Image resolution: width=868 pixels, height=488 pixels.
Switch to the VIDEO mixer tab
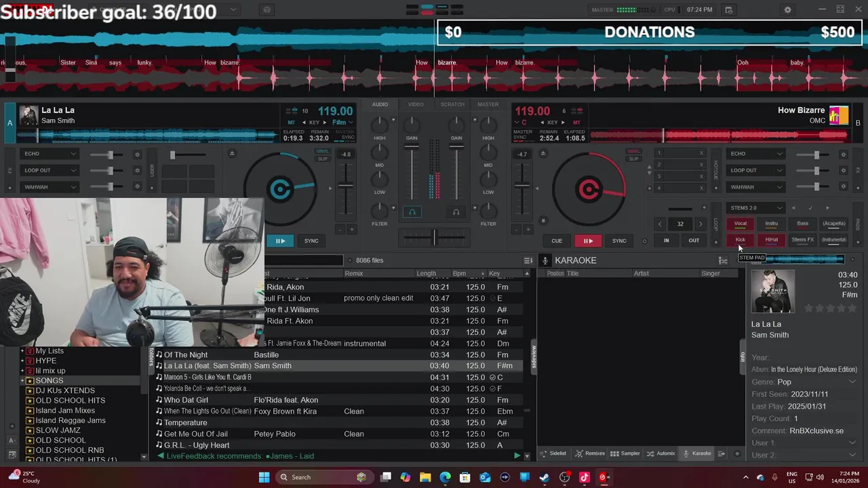pos(416,104)
